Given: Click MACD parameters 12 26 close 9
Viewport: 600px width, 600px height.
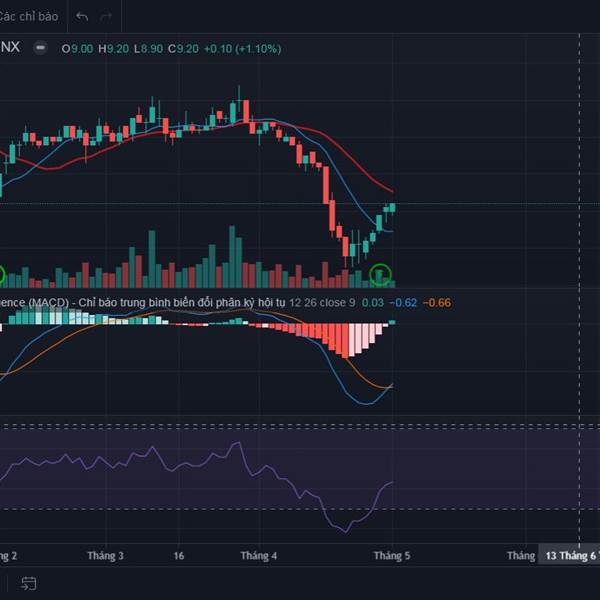Looking at the screenshot, I should point(322,303).
